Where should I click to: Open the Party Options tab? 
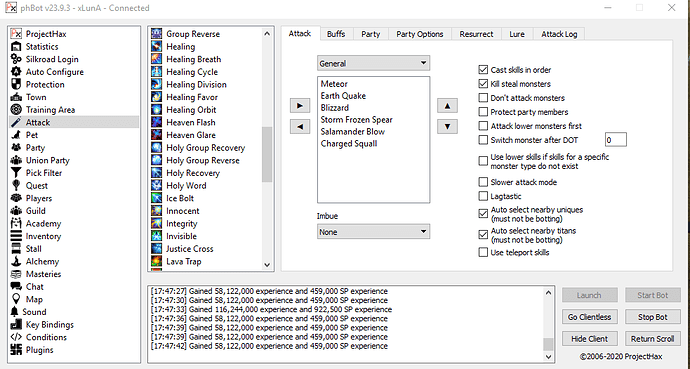point(420,34)
